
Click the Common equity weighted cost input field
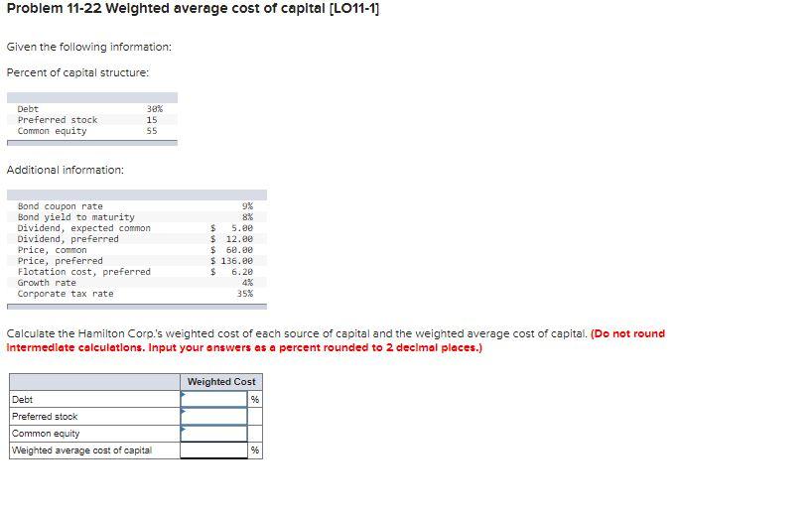[213, 434]
